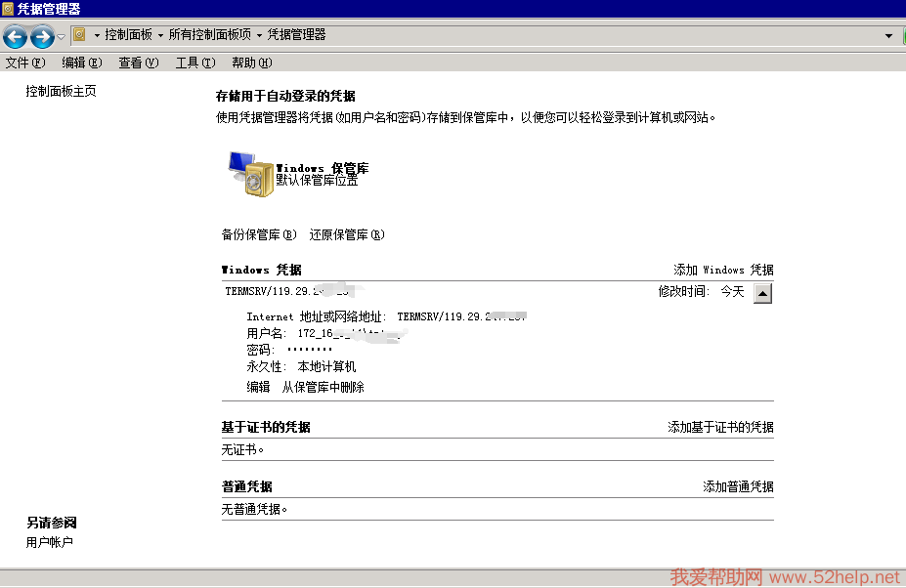Open the 查看(V) menu
The width and height of the screenshot is (906, 588).
138,63
